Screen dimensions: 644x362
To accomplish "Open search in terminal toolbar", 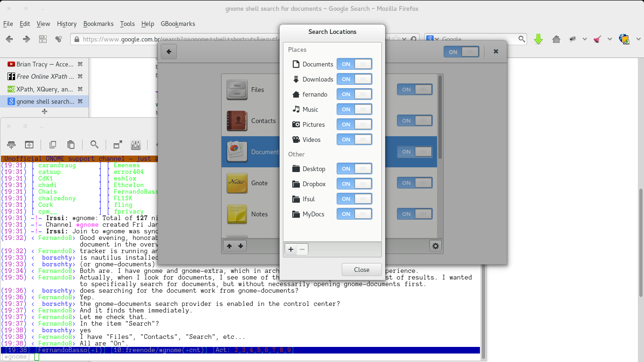I will [94, 145].
